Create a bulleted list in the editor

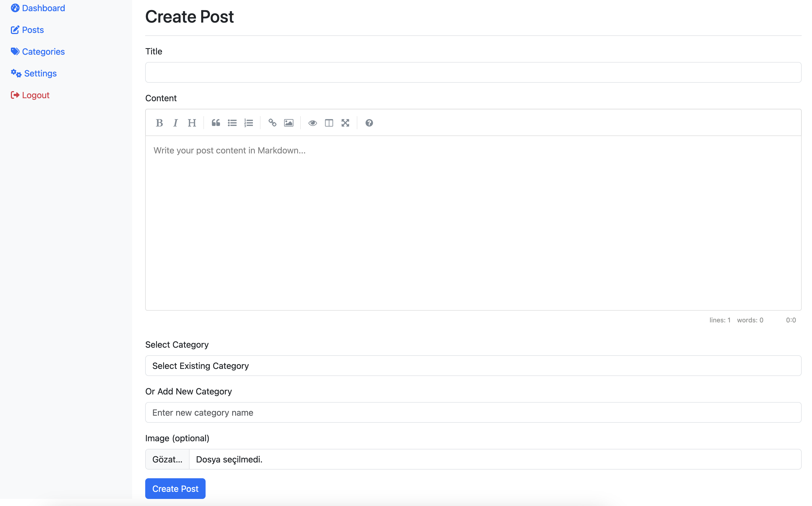232,123
